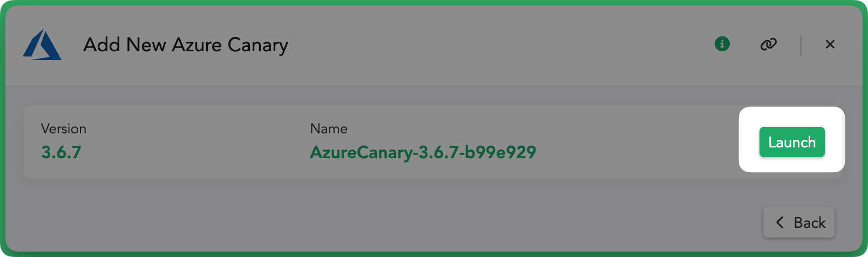The width and height of the screenshot is (868, 257).
Task: Click the vertical divider beside close icon
Action: point(801,45)
